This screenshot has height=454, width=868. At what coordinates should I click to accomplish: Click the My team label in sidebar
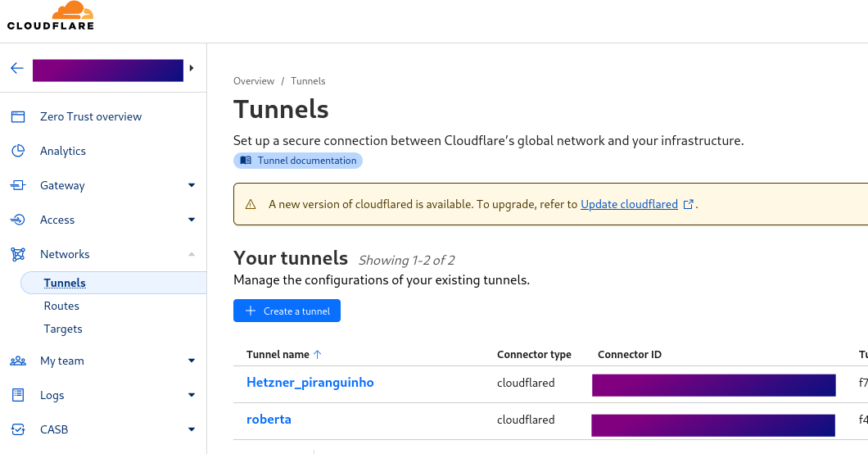[x=62, y=361]
